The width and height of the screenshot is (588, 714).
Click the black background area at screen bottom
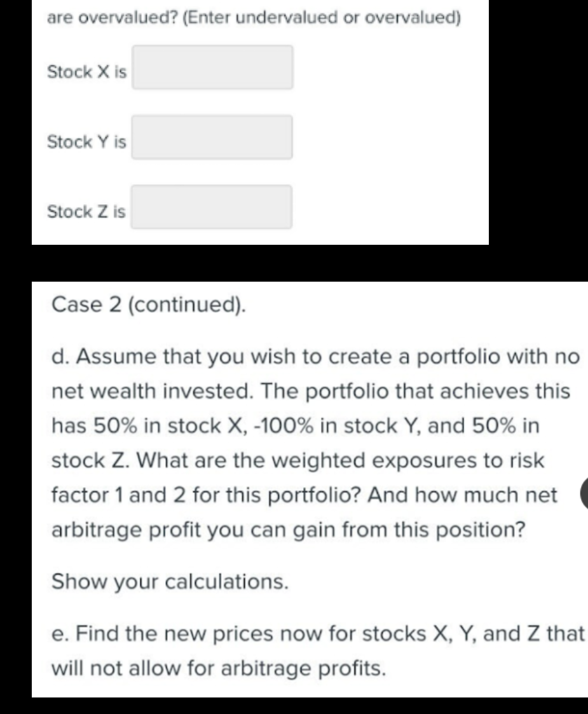pyautogui.click(x=292, y=706)
